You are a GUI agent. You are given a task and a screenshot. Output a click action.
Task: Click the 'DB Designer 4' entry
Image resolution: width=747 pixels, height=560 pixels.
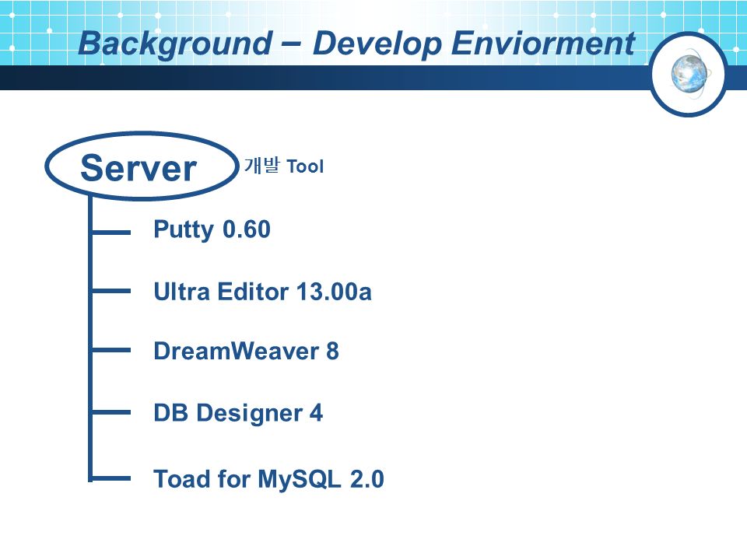[238, 413]
